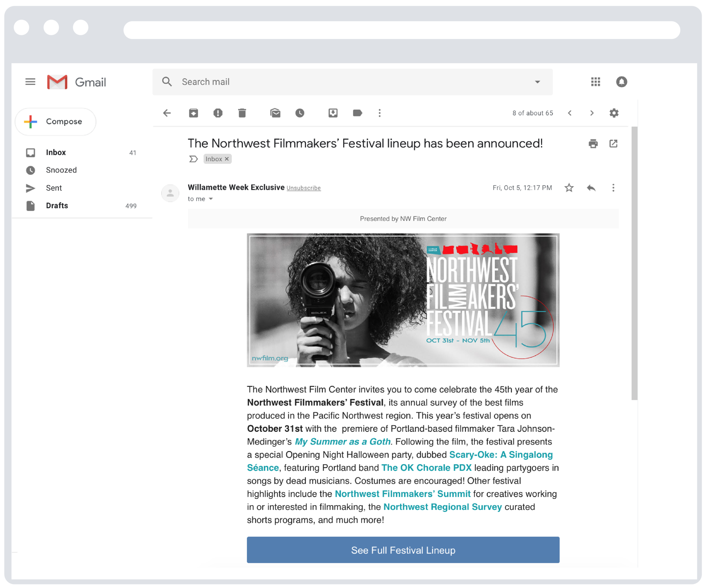This screenshot has width=706, height=588.
Task: Click the sender name Willamette Week Exclusive
Action: tap(236, 187)
